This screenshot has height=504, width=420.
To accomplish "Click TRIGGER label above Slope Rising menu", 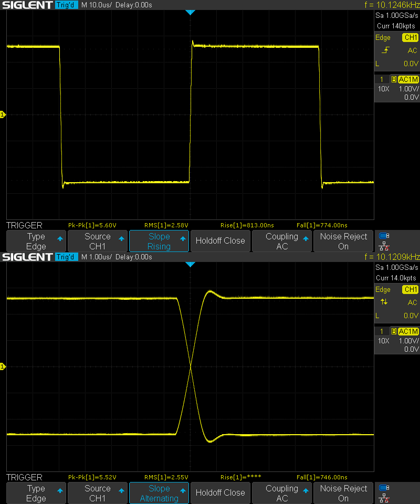I will coord(24,225).
